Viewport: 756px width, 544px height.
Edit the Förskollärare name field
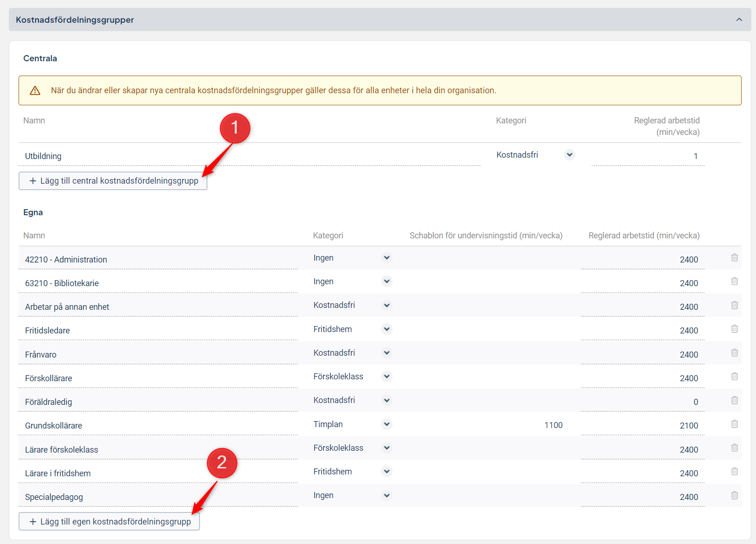tap(158, 378)
